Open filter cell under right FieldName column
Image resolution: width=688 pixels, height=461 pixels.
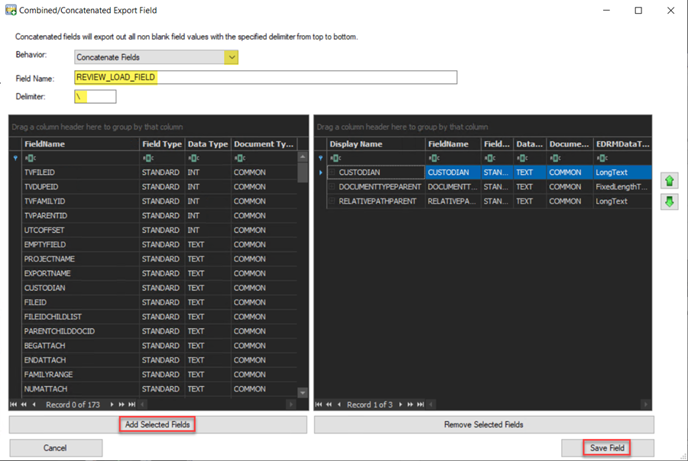tap(453, 158)
